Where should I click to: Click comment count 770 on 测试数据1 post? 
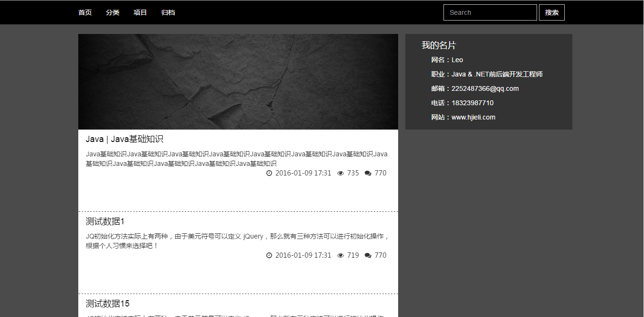point(380,255)
